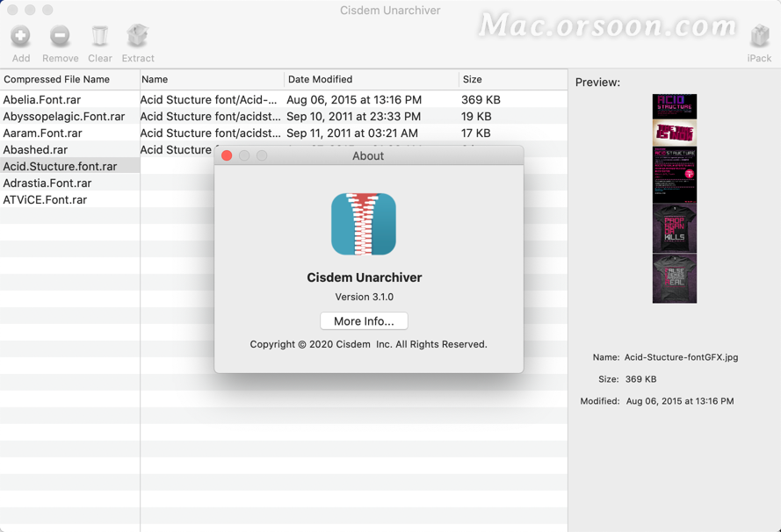Screen dimensions: 781x532
Task: Select the highlighted Acid.Stucture.font.rar entry
Action: [60, 166]
